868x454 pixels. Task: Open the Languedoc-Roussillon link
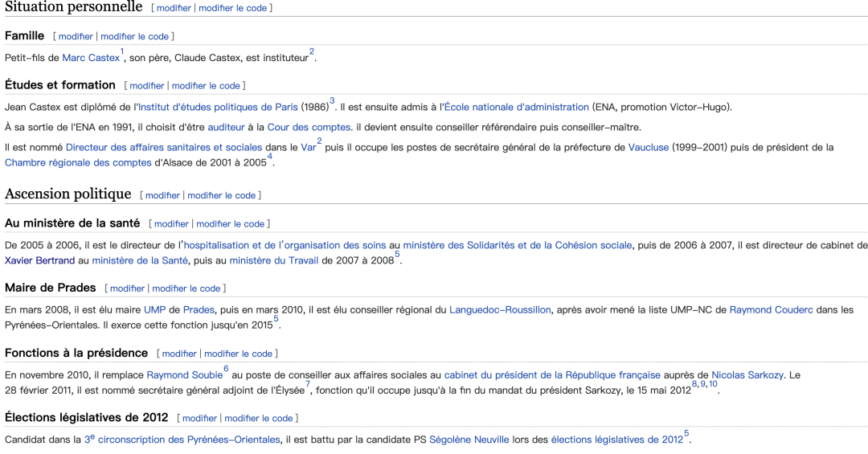click(500, 310)
